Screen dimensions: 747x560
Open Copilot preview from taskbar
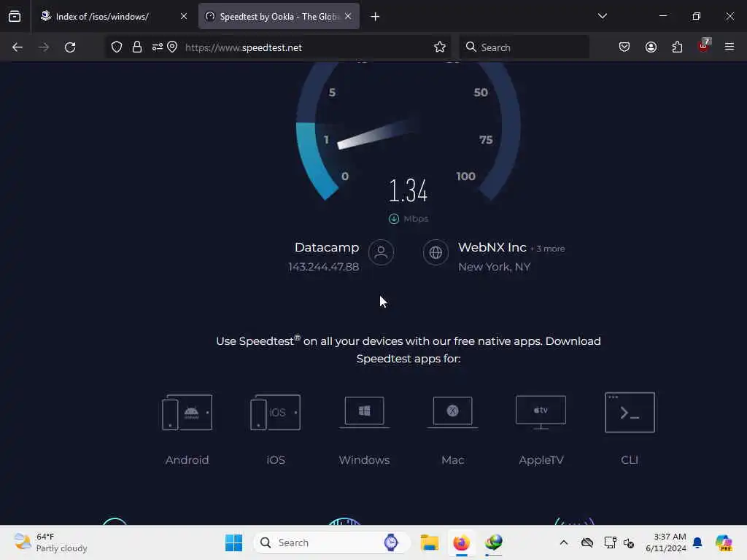pos(724,542)
